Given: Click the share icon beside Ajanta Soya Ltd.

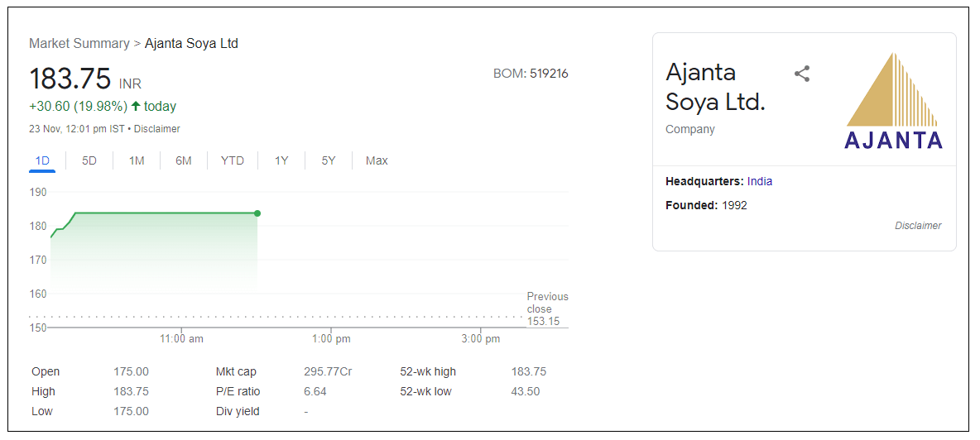Looking at the screenshot, I should (801, 74).
